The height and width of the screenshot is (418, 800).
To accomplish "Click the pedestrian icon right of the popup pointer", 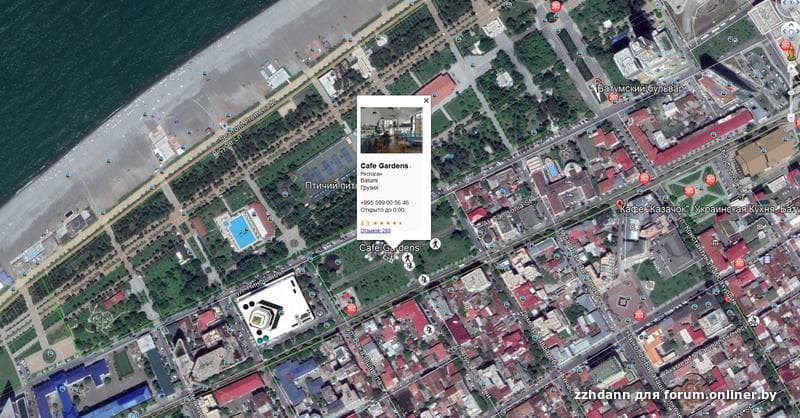I will pyautogui.click(x=435, y=244).
